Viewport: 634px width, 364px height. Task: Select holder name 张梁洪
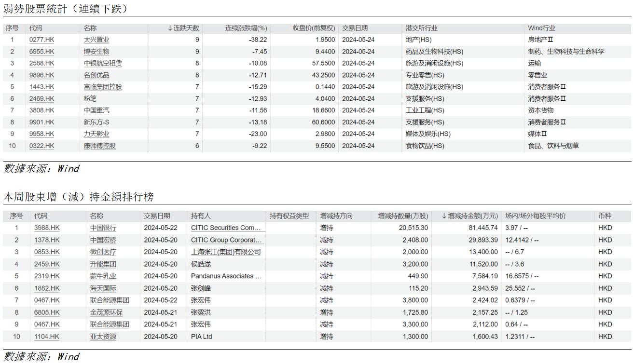[201, 312]
